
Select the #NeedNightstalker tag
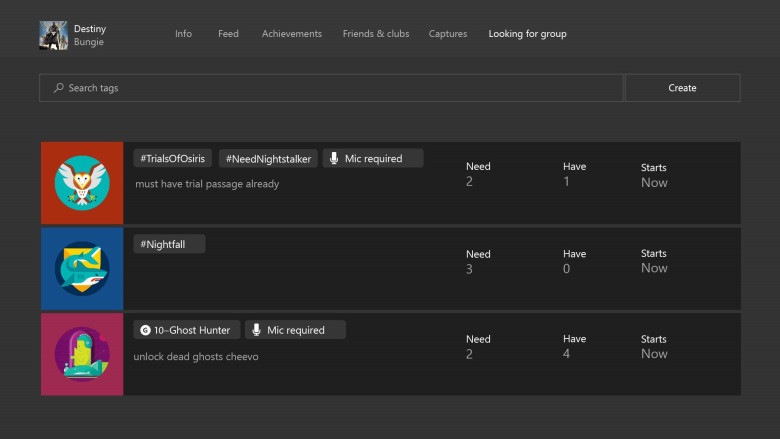click(x=268, y=159)
